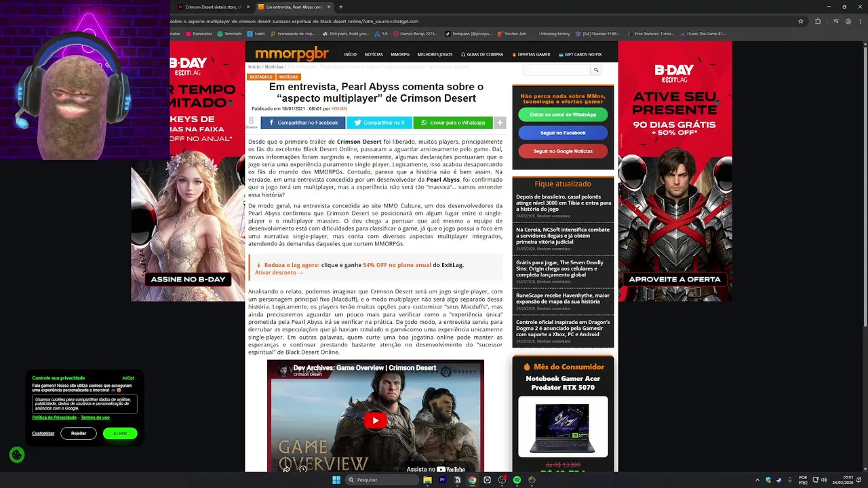The width and height of the screenshot is (868, 488).
Task: Click the green cookie preferences icon
Action: pyautogui.click(x=17, y=455)
